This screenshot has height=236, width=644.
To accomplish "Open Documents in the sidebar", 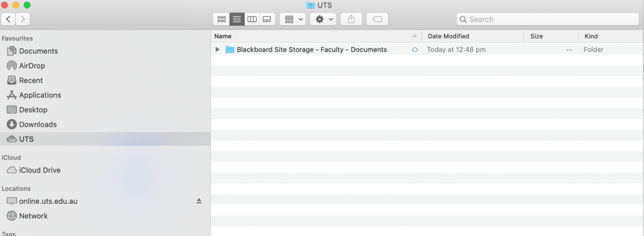I will click(x=106, y=51).
